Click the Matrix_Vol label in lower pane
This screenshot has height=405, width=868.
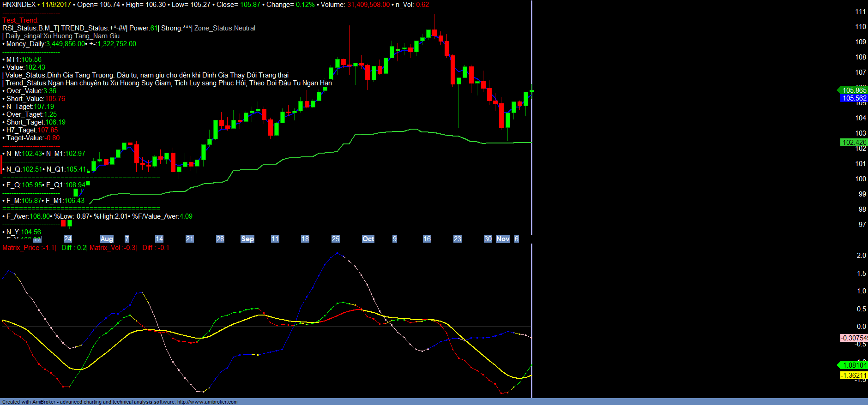tap(106, 248)
